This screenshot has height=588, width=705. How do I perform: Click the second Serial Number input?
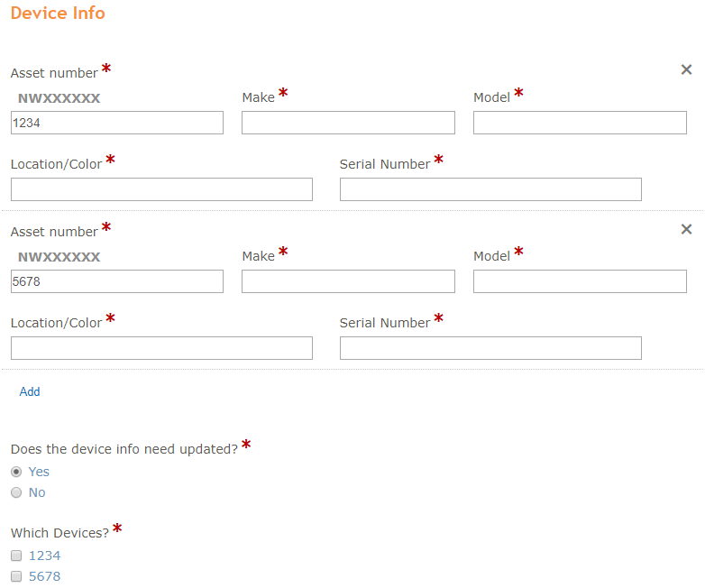[x=490, y=348]
